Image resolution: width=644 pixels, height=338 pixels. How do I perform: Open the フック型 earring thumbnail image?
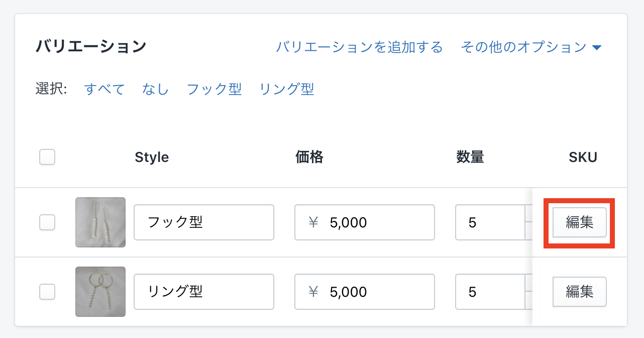[x=100, y=222]
